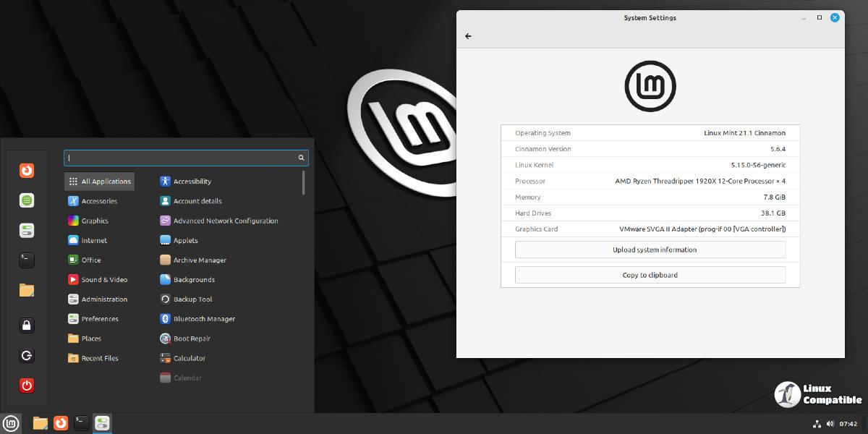This screenshot has width=868, height=434.
Task: Launch Archive Manager
Action: click(193, 260)
